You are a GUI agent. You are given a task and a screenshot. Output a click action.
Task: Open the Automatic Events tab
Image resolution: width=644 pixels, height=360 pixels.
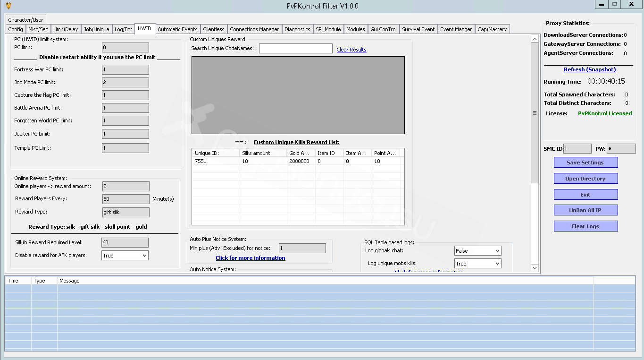(x=177, y=29)
